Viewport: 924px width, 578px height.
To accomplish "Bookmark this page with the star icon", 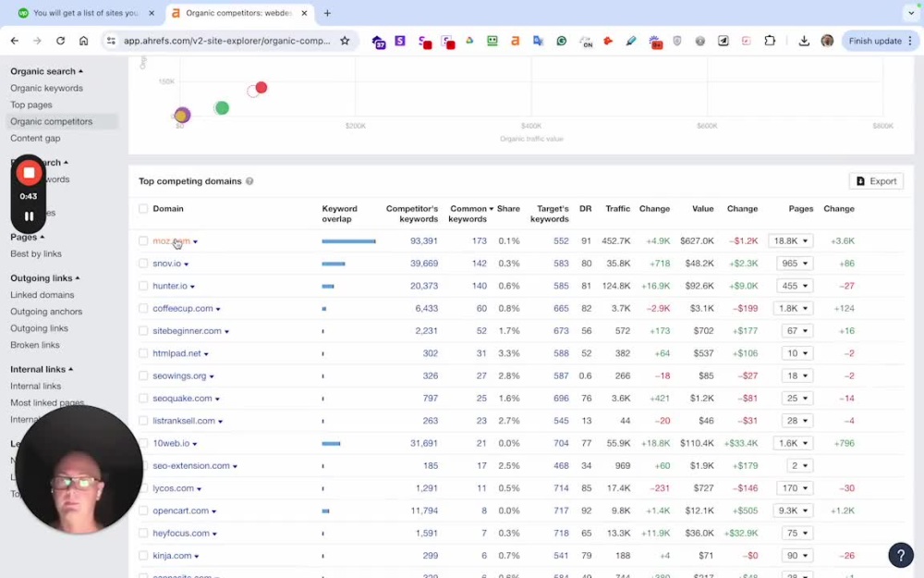I will coord(345,41).
